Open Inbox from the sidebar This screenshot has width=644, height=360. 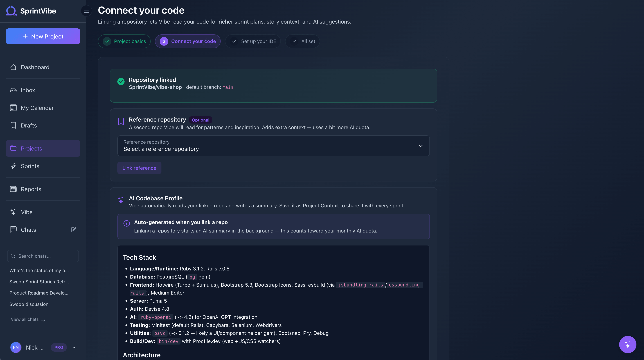tap(43, 90)
